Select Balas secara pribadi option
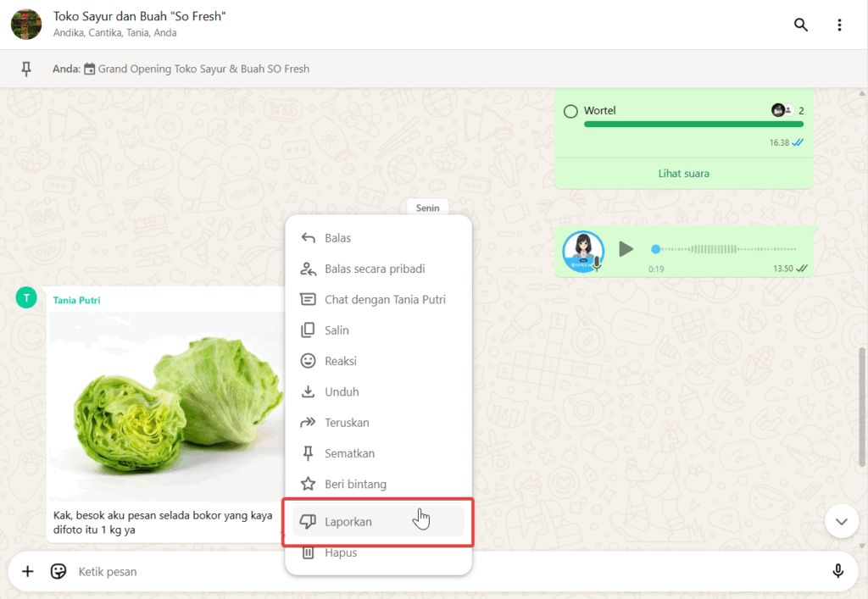 click(x=374, y=269)
